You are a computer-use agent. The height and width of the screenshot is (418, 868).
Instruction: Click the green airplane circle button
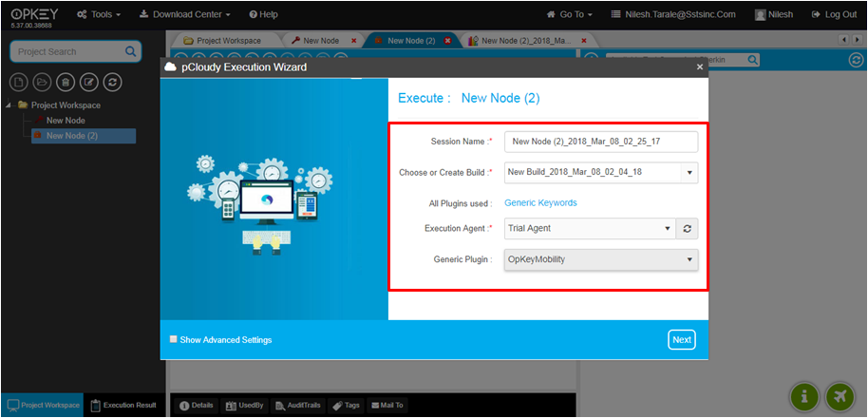coord(840,396)
